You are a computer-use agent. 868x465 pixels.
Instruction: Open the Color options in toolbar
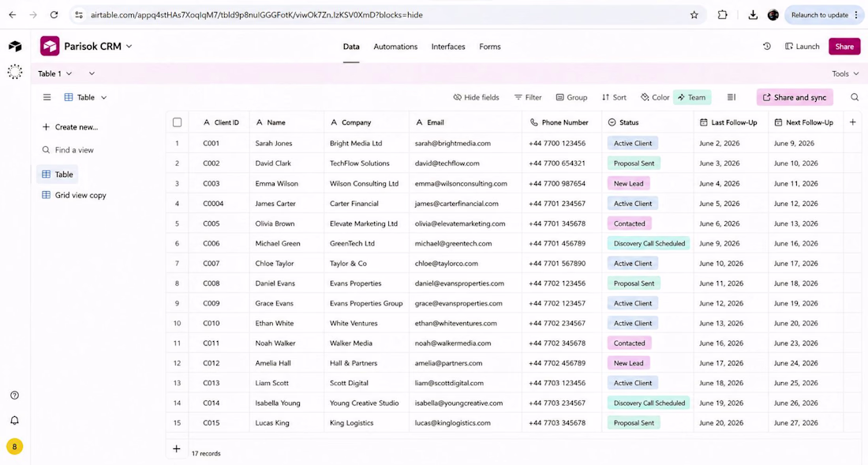coord(655,97)
